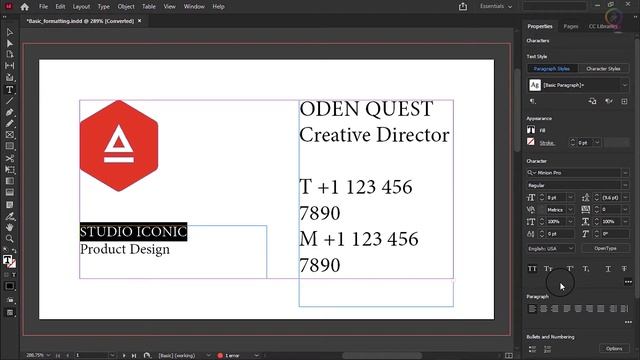Click the OpenType button
This screenshot has height=360, width=640.
click(x=605, y=249)
